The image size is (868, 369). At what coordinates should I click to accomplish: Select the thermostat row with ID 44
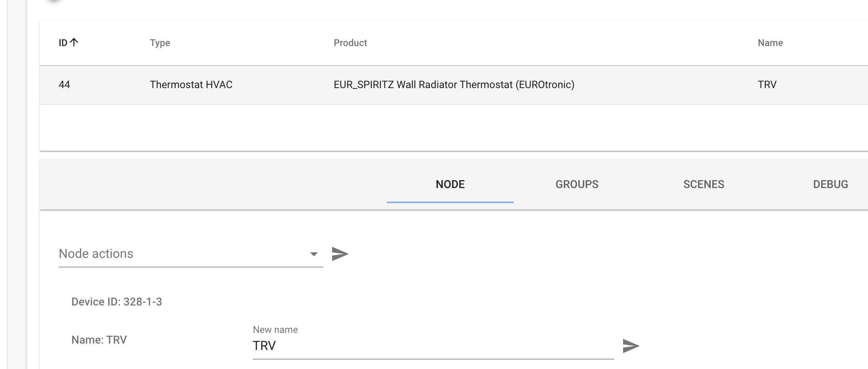point(396,85)
